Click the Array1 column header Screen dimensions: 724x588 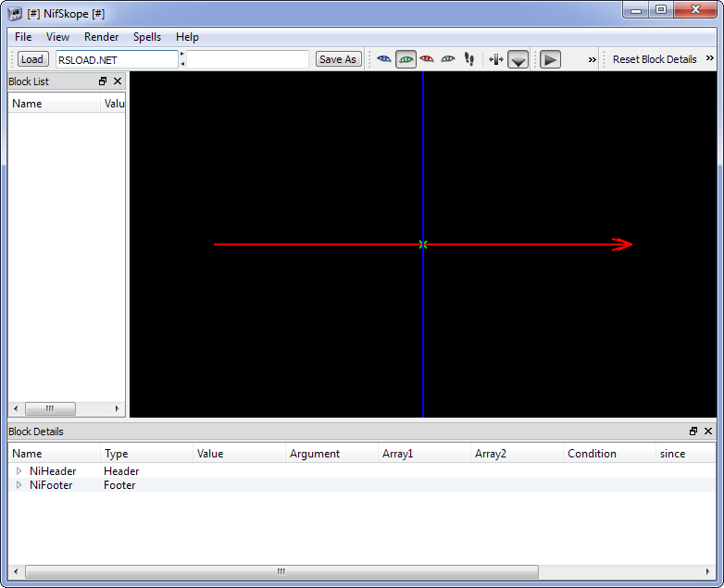(424, 454)
